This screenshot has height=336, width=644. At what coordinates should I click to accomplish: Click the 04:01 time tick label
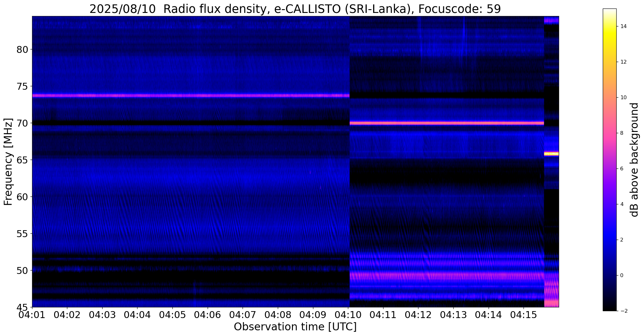pyautogui.click(x=32, y=314)
